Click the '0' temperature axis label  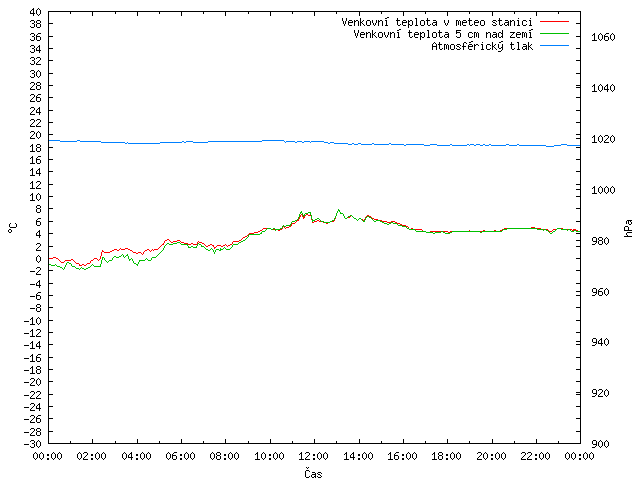[38, 259]
